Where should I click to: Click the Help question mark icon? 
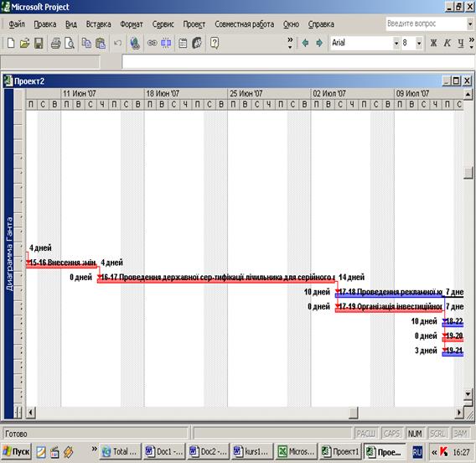click(215, 43)
